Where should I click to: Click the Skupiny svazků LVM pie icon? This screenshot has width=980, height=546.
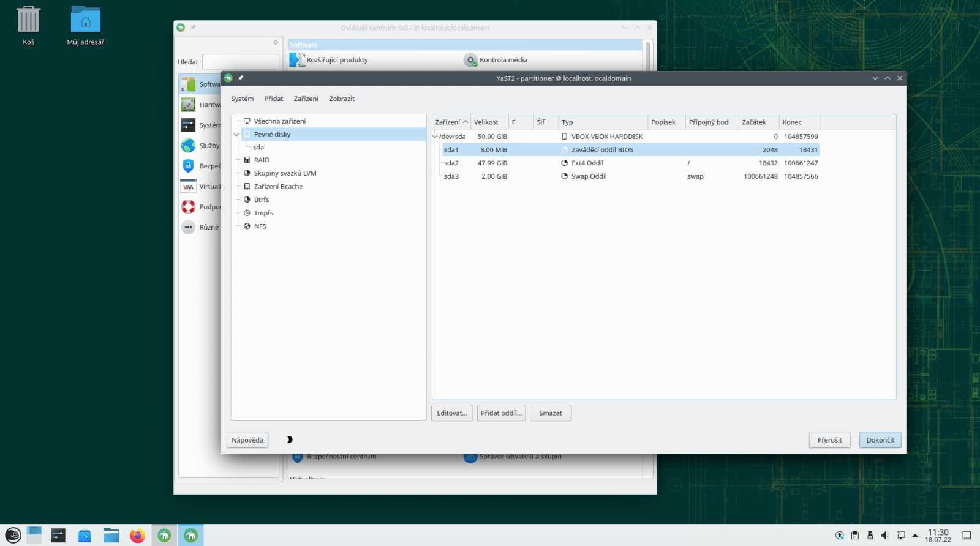pos(247,173)
